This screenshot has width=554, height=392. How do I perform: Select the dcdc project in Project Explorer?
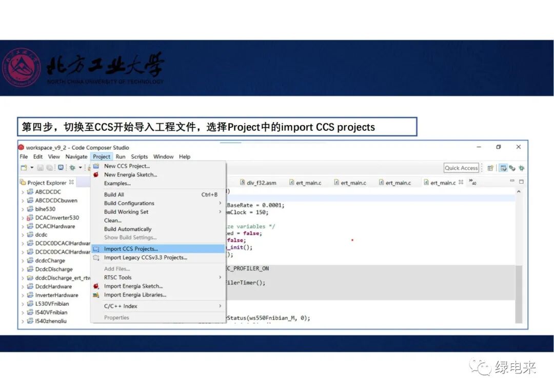click(x=41, y=234)
